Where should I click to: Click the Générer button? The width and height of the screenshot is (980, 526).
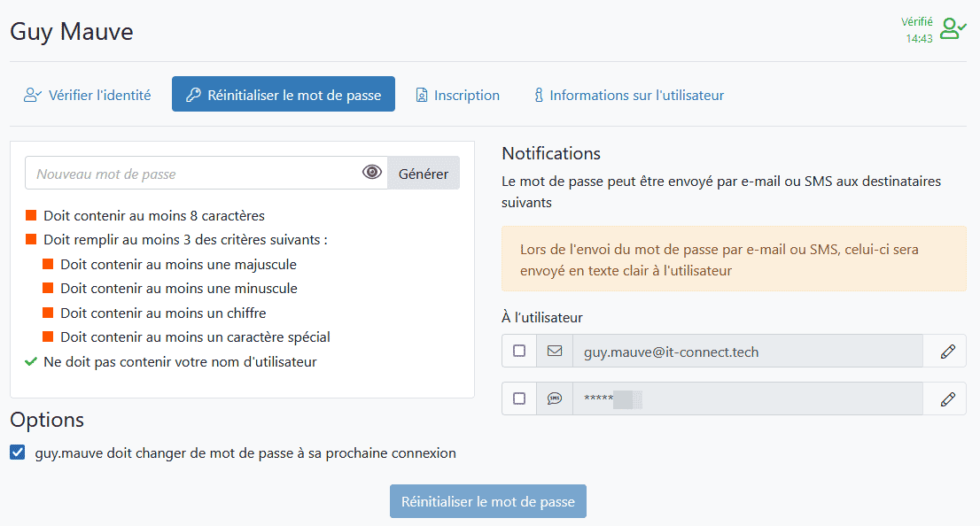pyautogui.click(x=423, y=171)
